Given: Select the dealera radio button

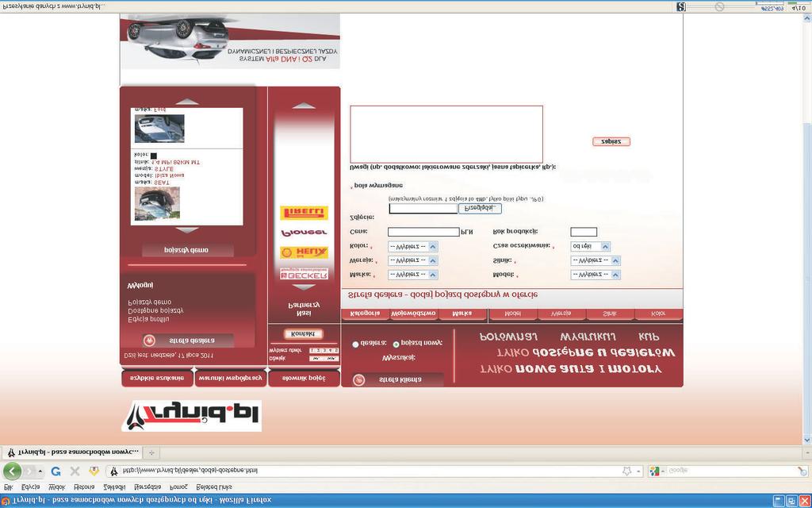Looking at the screenshot, I should click(355, 344).
